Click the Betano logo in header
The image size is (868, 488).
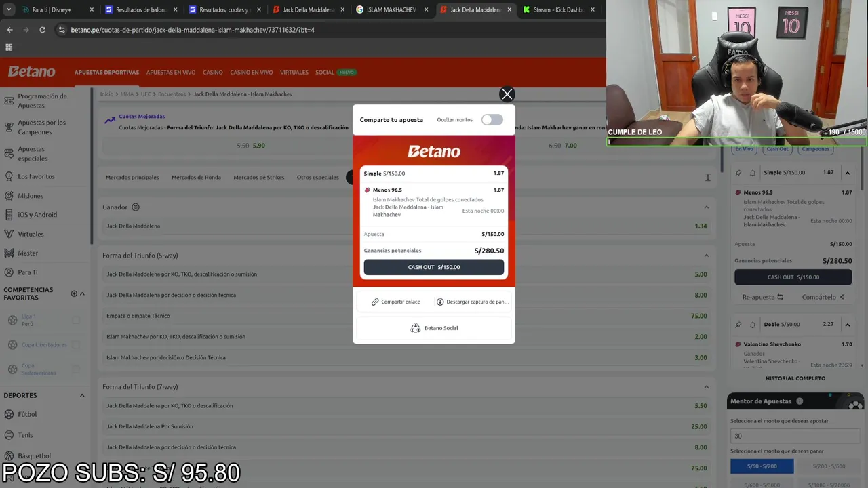coord(32,72)
